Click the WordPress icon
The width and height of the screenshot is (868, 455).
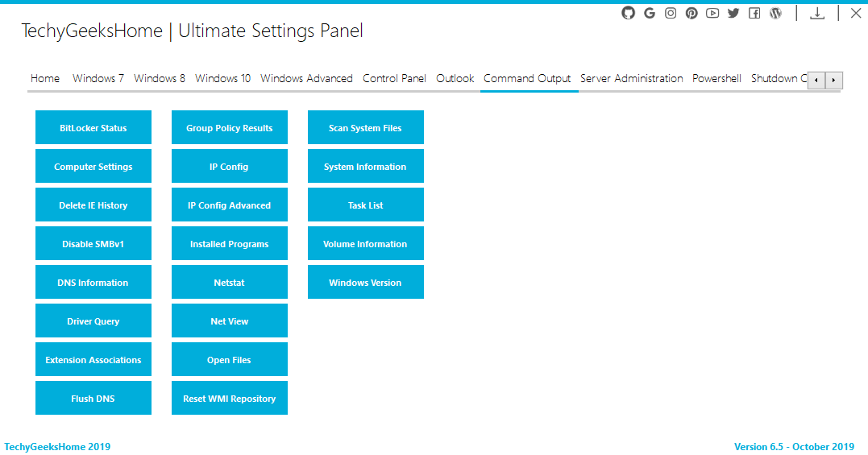click(775, 13)
